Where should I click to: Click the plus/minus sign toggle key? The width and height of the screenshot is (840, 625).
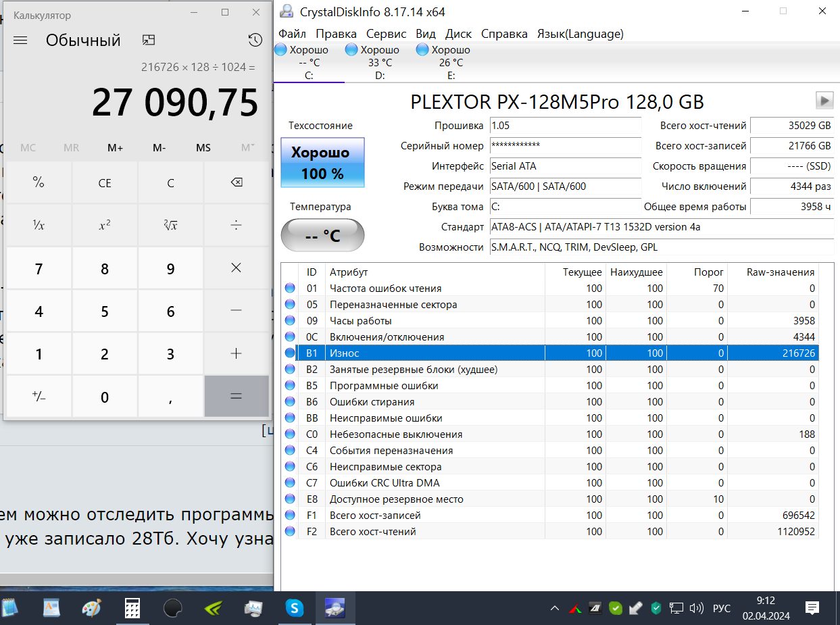[x=39, y=397]
